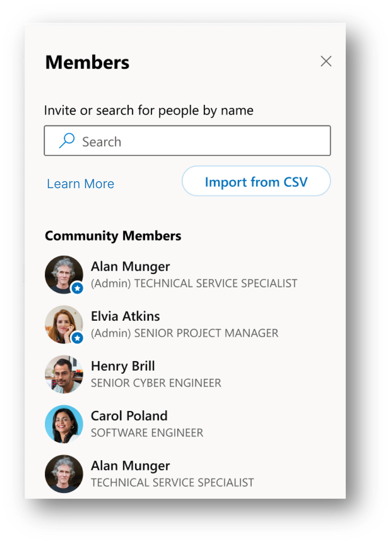This screenshot has width=392, height=545.
Task: Open Henry Brill's profile picture
Action: 64,374
